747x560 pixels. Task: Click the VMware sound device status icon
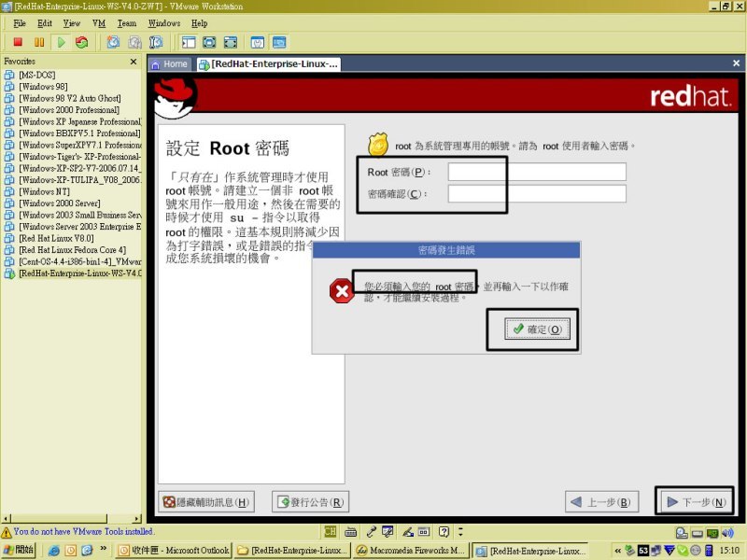click(x=728, y=533)
